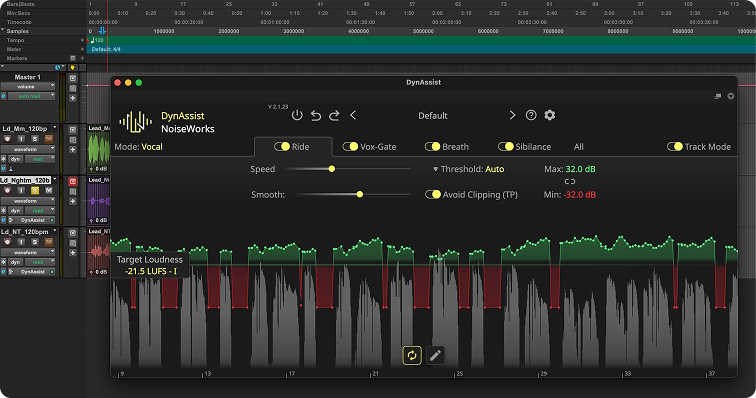This screenshot has width=756, height=398.
Task: Open DynAssist help question-mark icon
Action: pyautogui.click(x=531, y=115)
